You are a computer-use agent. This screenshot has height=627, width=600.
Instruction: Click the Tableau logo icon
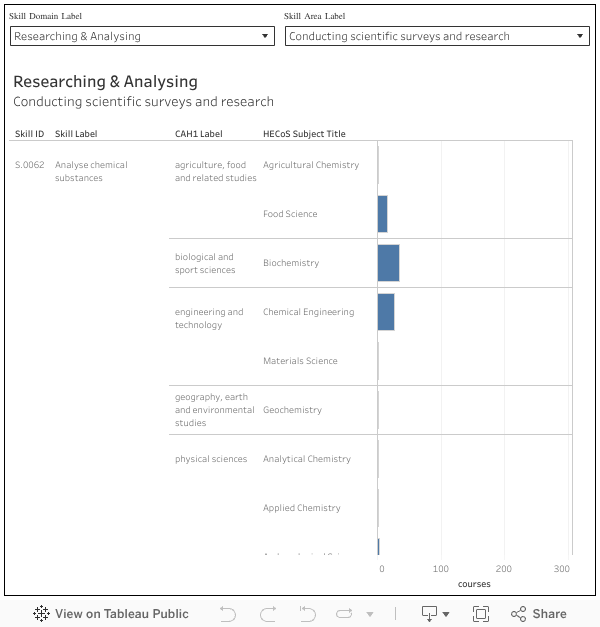pyautogui.click(x=42, y=614)
